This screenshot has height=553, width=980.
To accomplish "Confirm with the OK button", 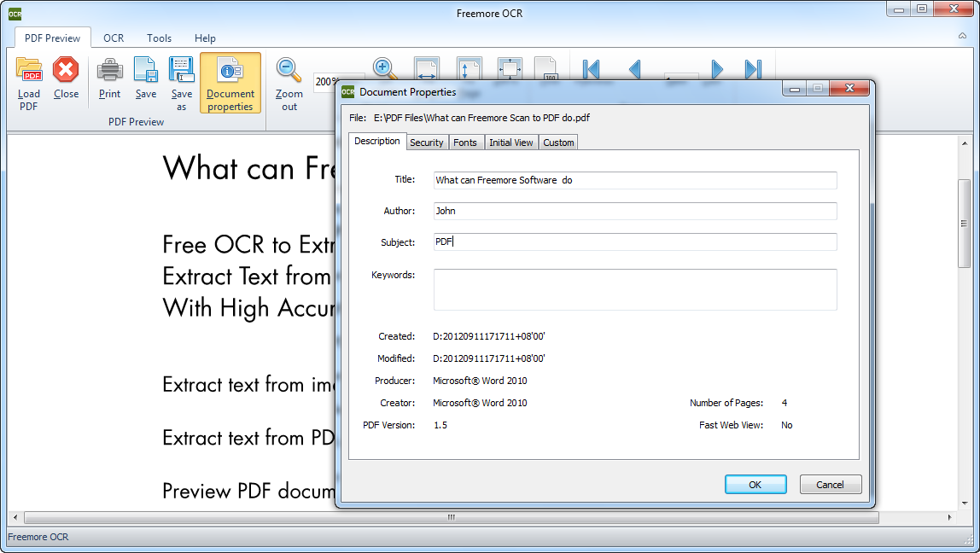I will pos(755,484).
